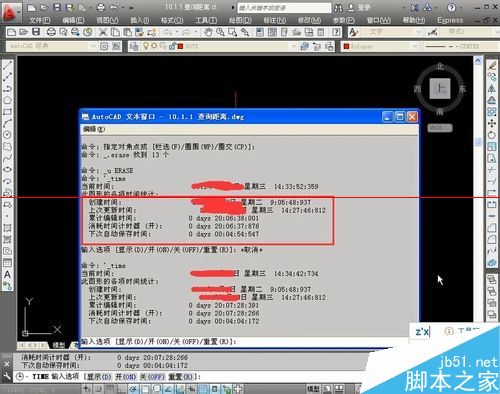Screen dimensions: 500x394
Task: Close the command line window X
Action: click(6, 364)
